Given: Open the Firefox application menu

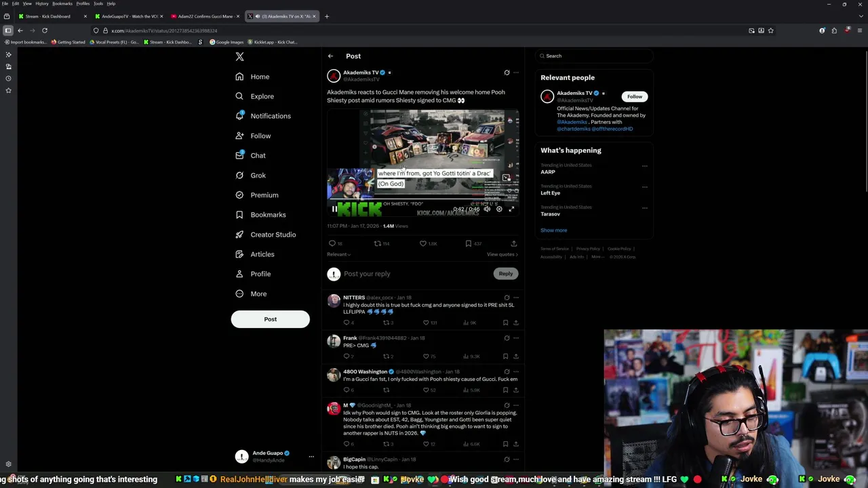Looking at the screenshot, I should (860, 30).
